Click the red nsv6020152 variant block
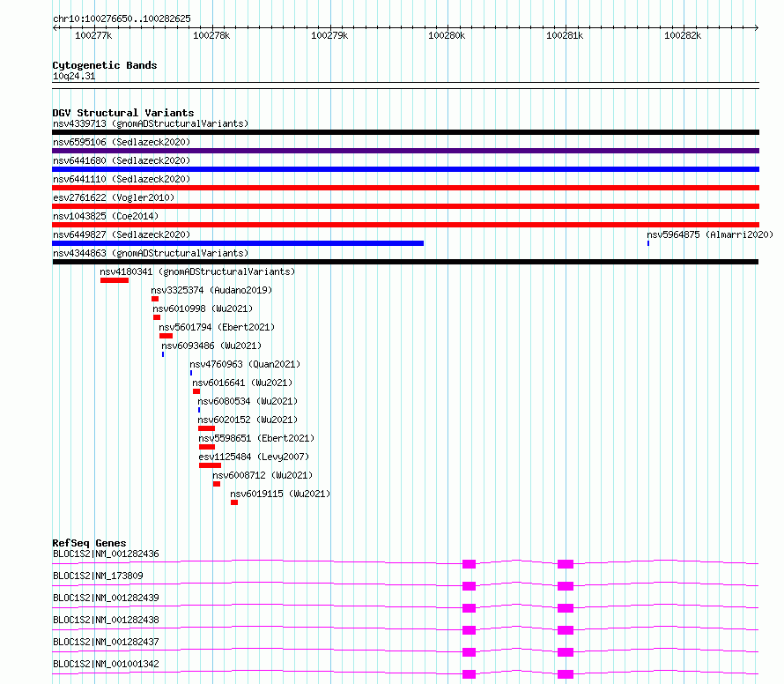 [x=206, y=428]
